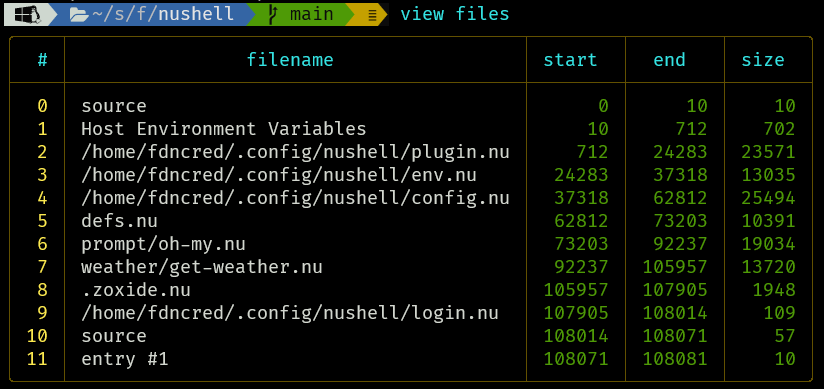This screenshot has width=824, height=389.
Task: Click the 'filename' column header
Action: pos(290,59)
